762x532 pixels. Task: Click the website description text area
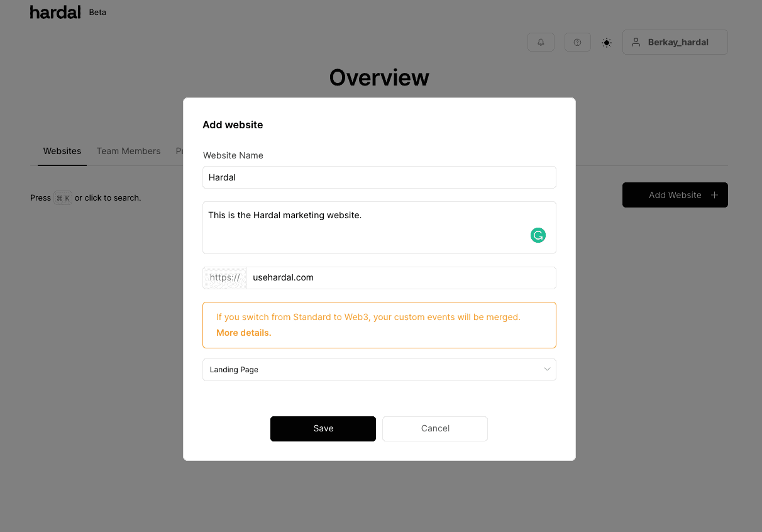tap(379, 228)
